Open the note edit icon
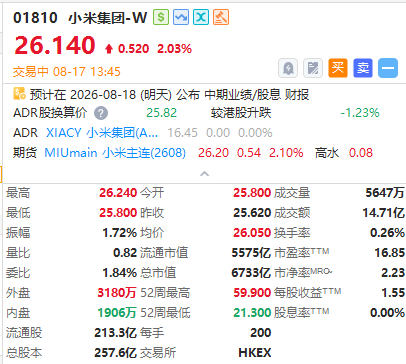 click(313, 68)
